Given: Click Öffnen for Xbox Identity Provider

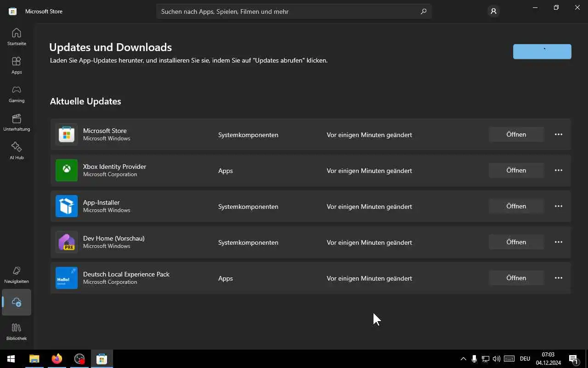Looking at the screenshot, I should (516, 170).
